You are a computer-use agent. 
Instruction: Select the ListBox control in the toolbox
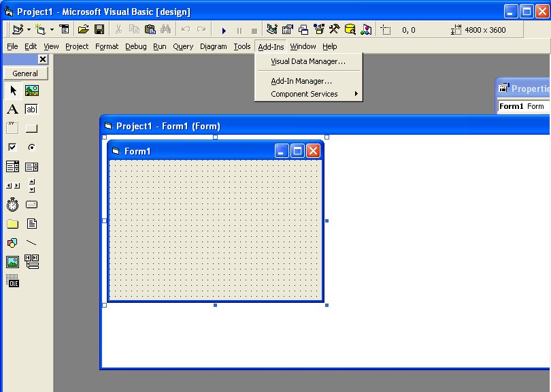[x=31, y=167]
